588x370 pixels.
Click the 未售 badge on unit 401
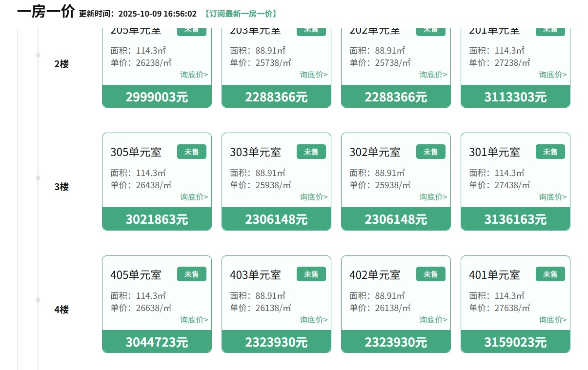(x=550, y=274)
